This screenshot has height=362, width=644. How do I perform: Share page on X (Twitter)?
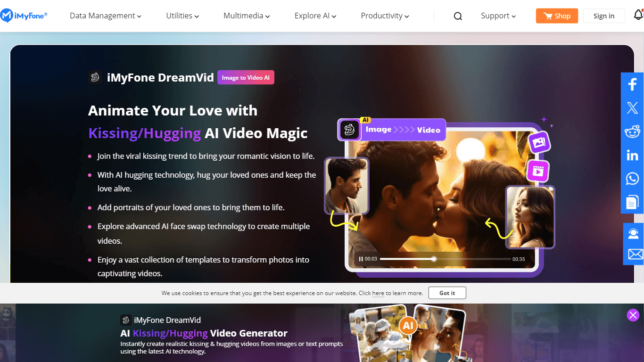632,108
